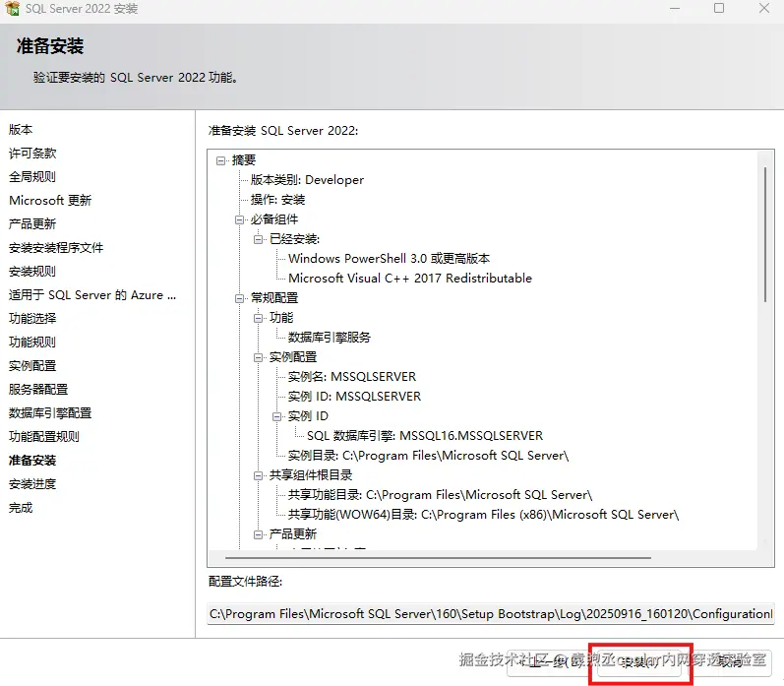Select Microsoft Visual C++ 2017 Redistributable row
This screenshot has width=784, height=686.
click(x=410, y=279)
